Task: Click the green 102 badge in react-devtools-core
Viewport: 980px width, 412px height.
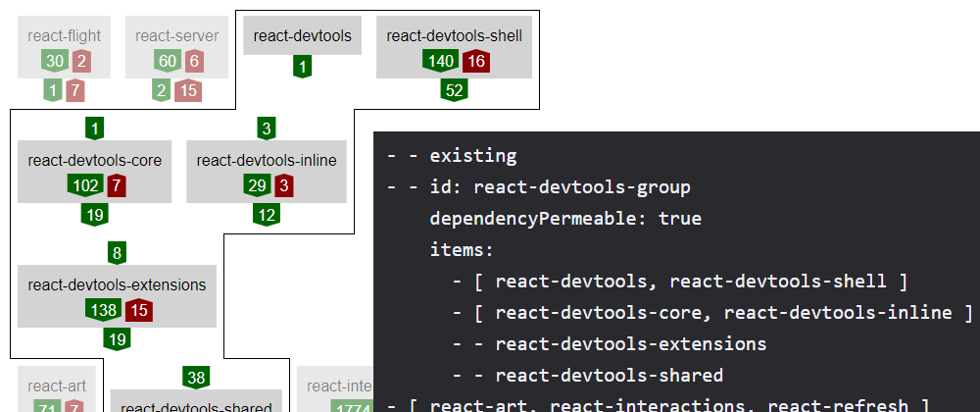Action: 85,185
